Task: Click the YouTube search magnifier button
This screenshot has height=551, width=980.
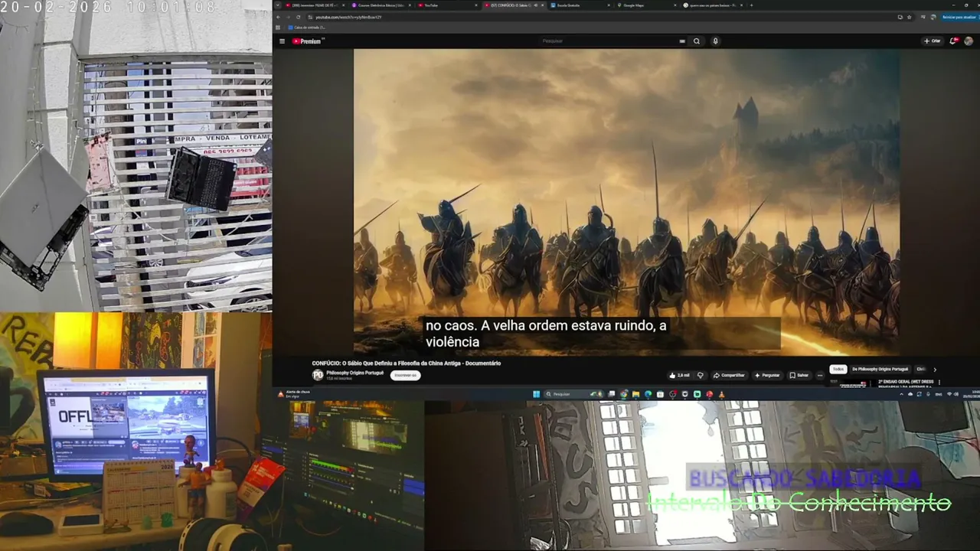Action: (697, 41)
